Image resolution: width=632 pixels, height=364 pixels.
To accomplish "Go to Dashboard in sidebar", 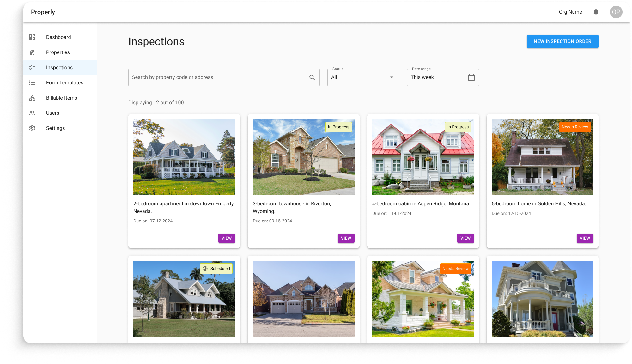I will 60,37.
